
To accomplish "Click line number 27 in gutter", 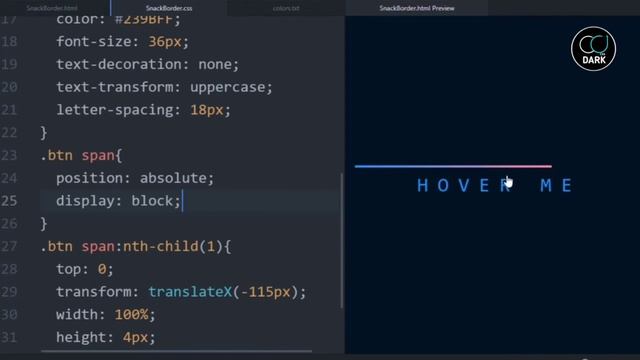I will click(9, 246).
